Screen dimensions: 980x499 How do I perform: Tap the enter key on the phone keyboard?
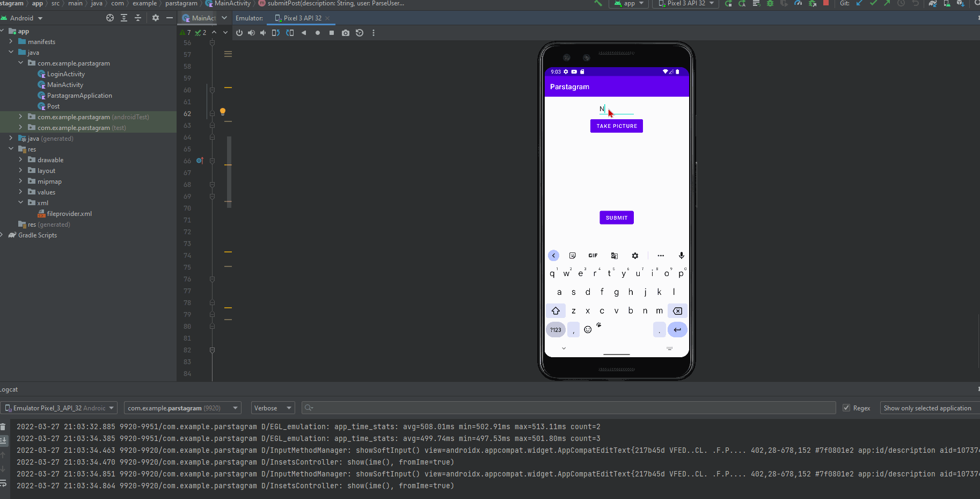(x=677, y=330)
